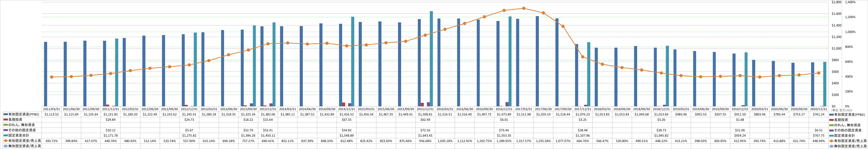Select the cell showing 393.72%
The width and height of the screenshot is (868, 149).
(x=52, y=141)
